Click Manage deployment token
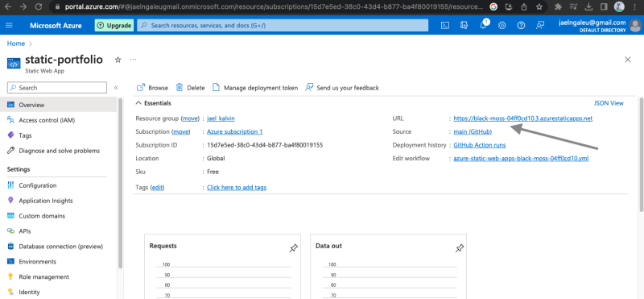 click(255, 88)
